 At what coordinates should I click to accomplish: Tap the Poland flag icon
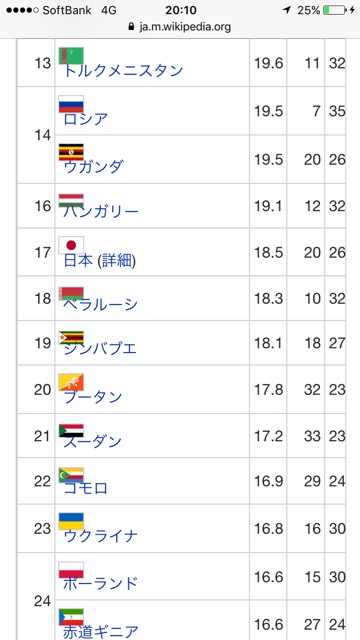pos(71,570)
